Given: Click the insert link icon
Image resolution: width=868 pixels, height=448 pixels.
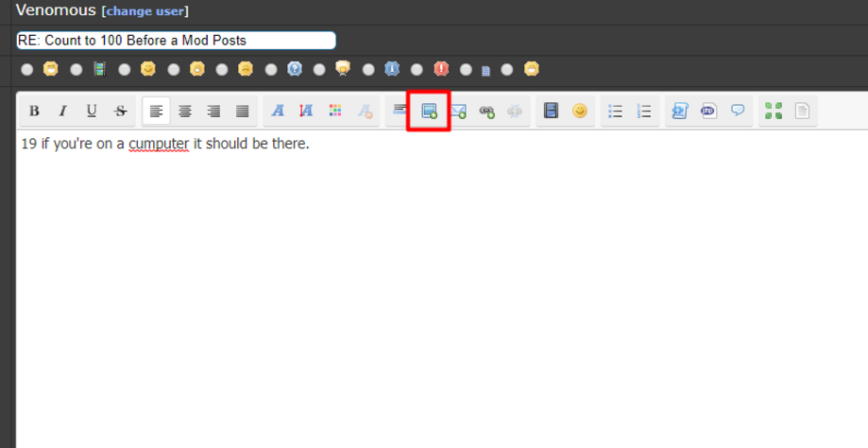Looking at the screenshot, I should 486,112.
